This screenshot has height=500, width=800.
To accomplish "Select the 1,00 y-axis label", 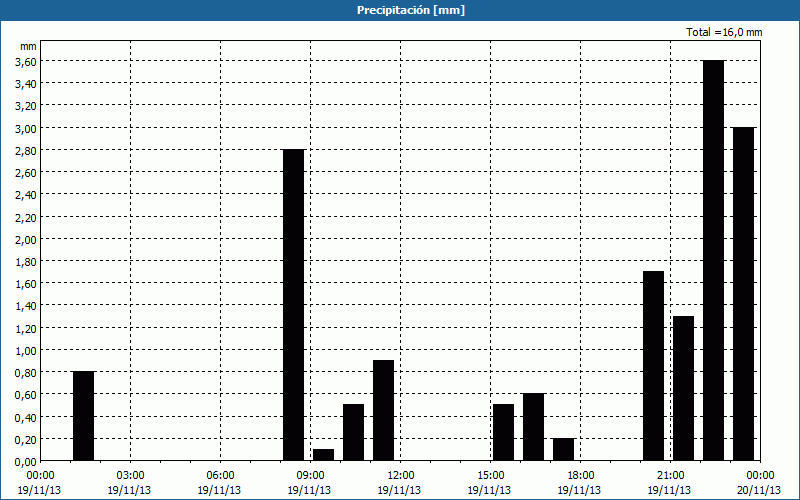I will [x=26, y=351].
